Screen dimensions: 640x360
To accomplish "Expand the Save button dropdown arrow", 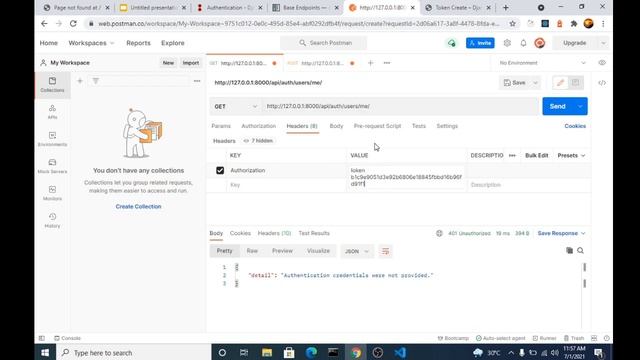I will coord(536,82).
